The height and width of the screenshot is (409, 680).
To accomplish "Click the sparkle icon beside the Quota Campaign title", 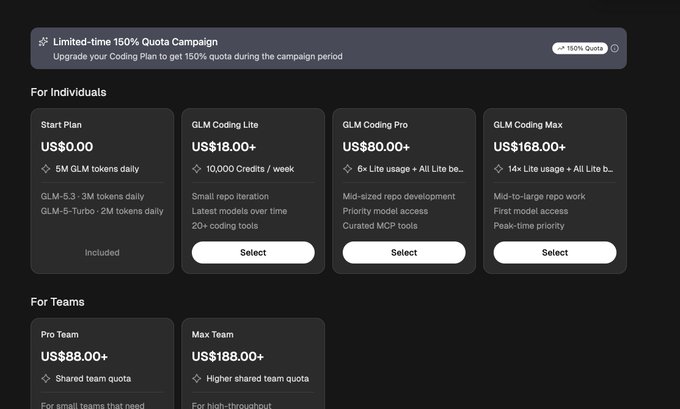I will pyautogui.click(x=43, y=42).
